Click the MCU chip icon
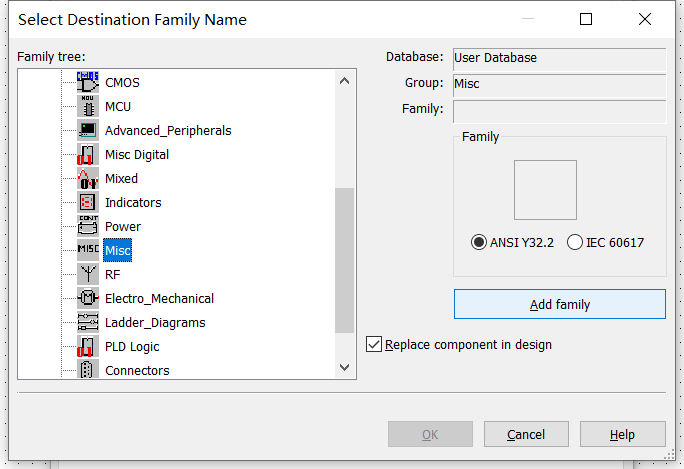 88,106
